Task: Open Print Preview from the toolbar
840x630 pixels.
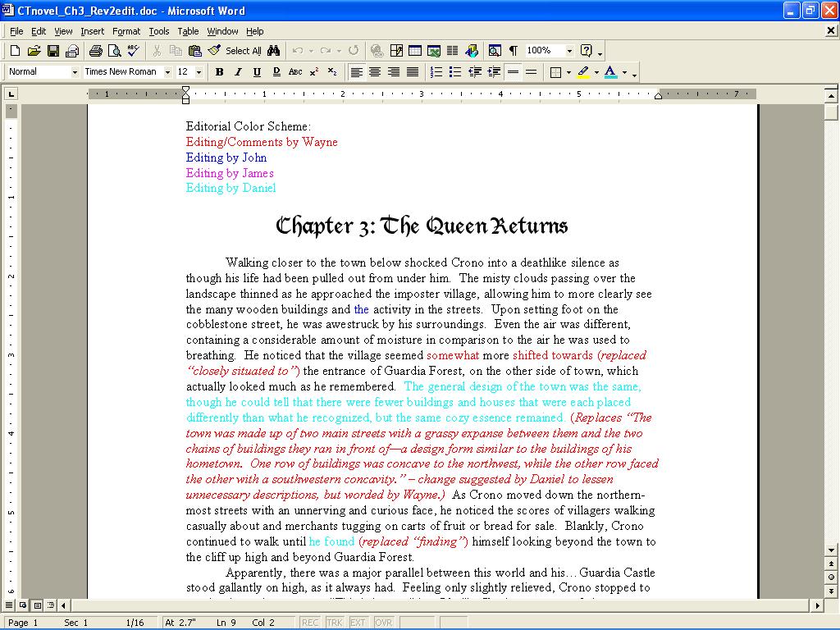Action: (114, 51)
